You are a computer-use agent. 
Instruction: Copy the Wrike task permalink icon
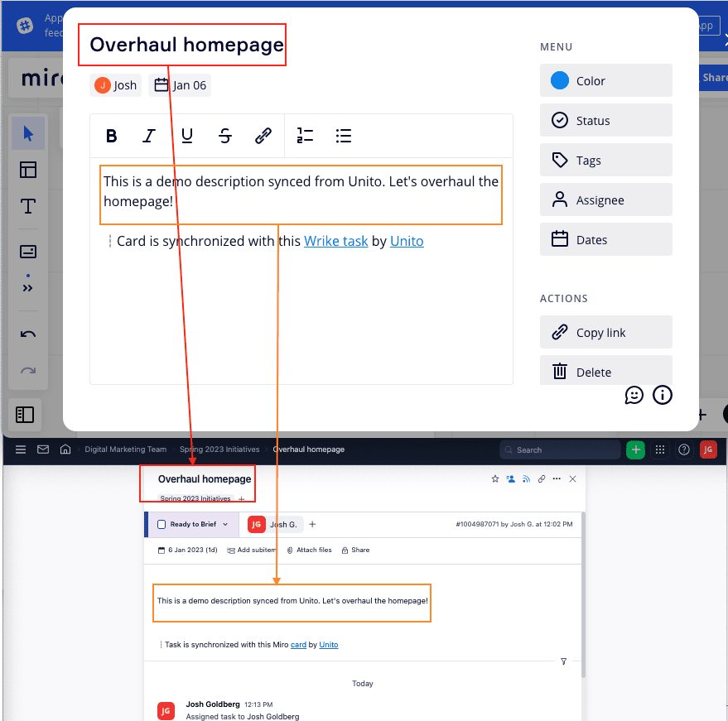click(x=542, y=478)
